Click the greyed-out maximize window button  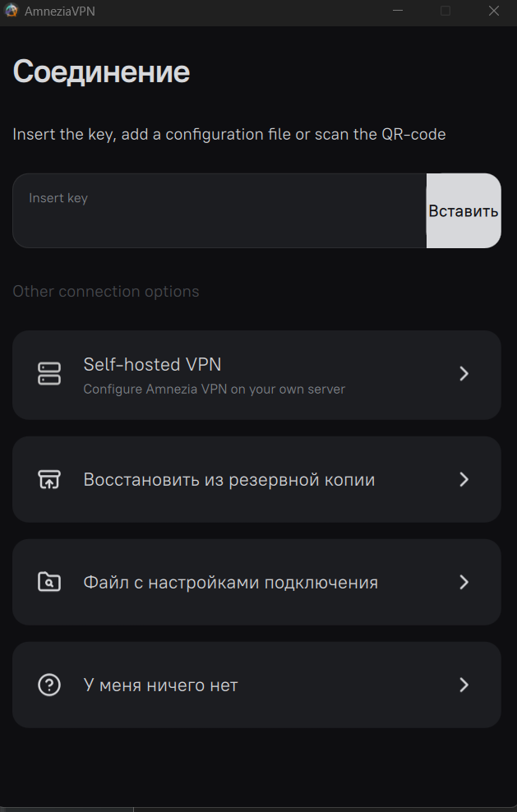click(x=445, y=11)
